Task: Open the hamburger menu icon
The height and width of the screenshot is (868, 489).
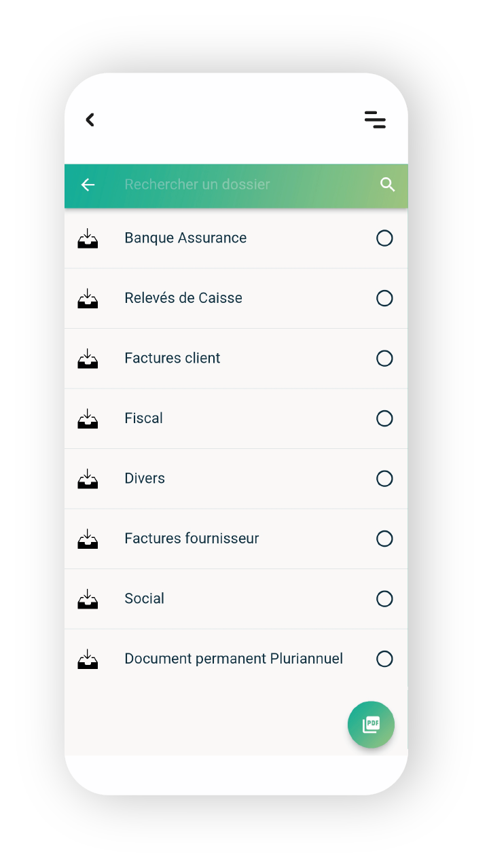Action: 375,120
